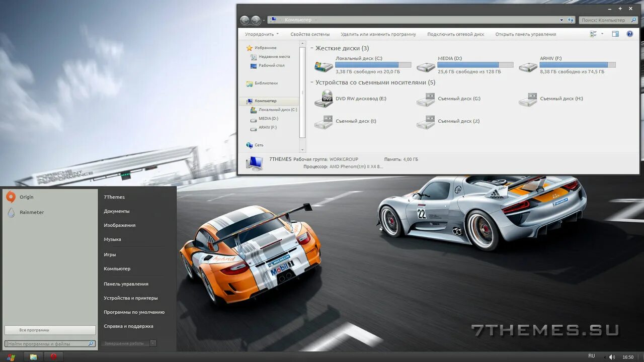The height and width of the screenshot is (362, 644).
Task: Click Local Disk (C:) capacity bar
Action: [373, 65]
